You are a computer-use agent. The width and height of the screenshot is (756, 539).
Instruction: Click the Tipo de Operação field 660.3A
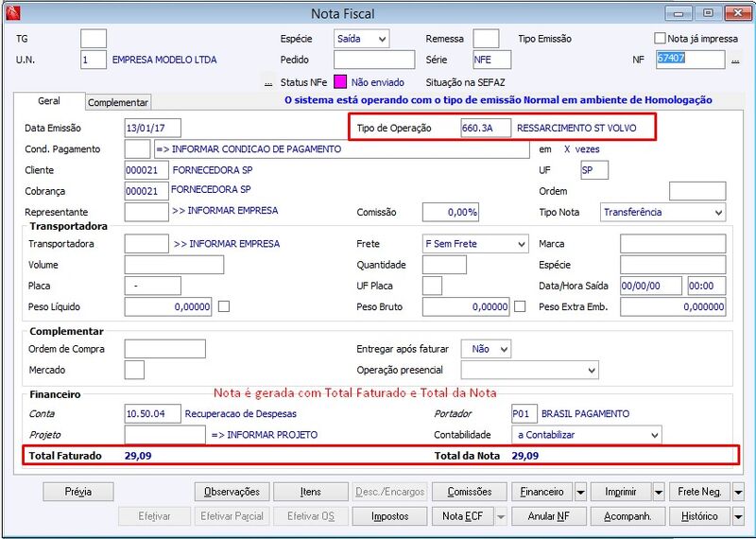[486, 129]
